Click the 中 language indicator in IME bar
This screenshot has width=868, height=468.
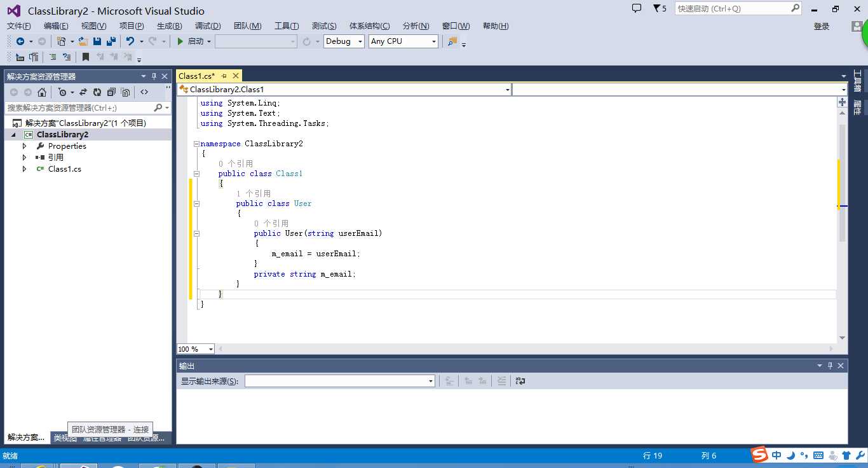[776, 455]
